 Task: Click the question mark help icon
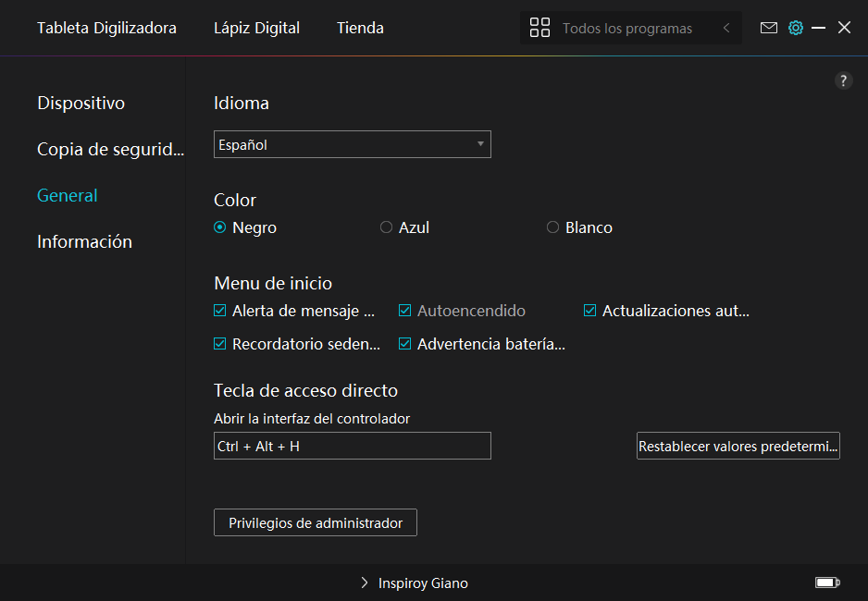(843, 80)
